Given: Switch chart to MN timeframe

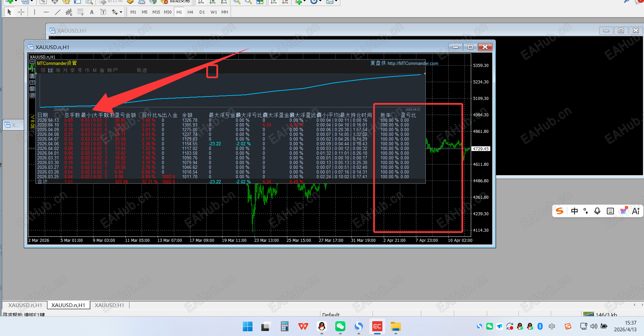Looking at the screenshot, I should point(225,12).
